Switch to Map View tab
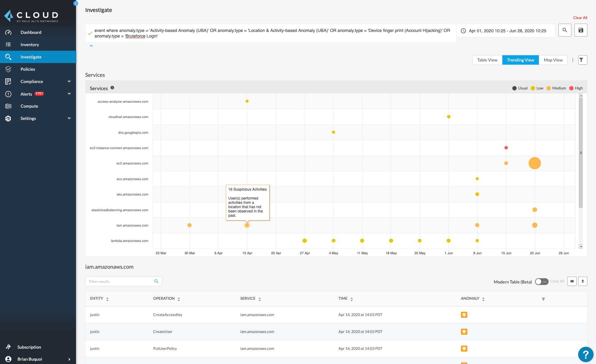Viewport: 596px width, 364px height. tap(553, 60)
